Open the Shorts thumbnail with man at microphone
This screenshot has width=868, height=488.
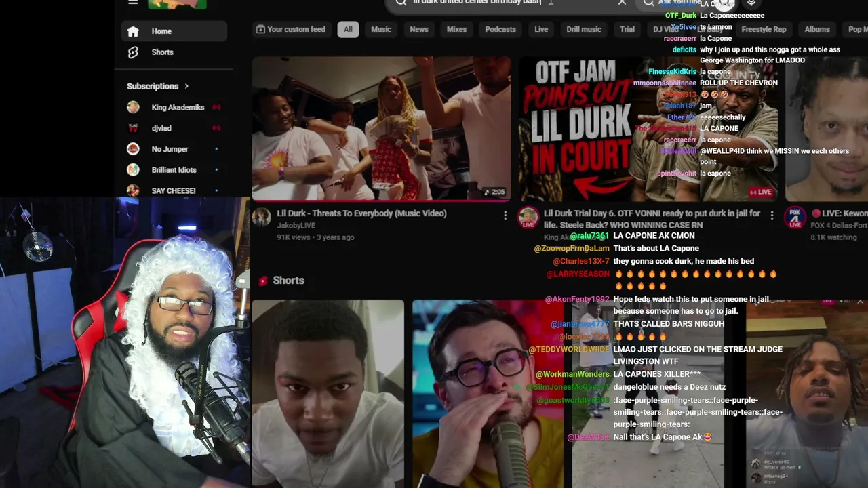[488, 394]
